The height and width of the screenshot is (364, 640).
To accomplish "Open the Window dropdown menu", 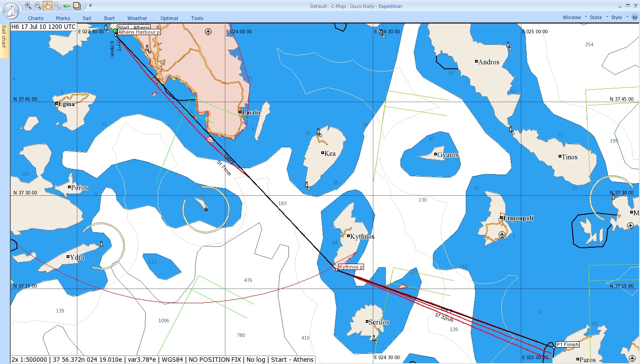I will coord(574,17).
